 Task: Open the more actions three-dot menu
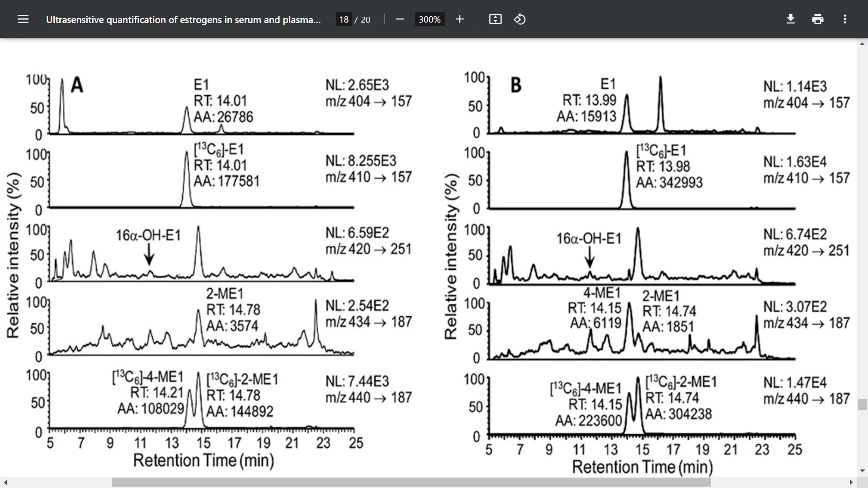pyautogui.click(x=845, y=19)
